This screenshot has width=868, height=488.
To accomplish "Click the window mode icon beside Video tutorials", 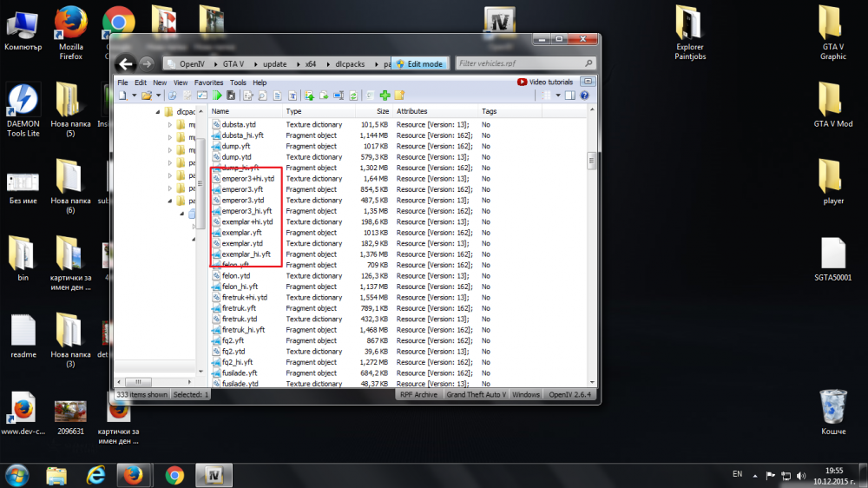I will coord(588,82).
